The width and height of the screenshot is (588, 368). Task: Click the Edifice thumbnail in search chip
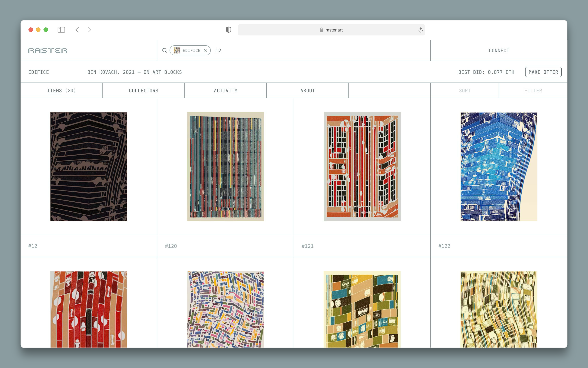point(177,50)
